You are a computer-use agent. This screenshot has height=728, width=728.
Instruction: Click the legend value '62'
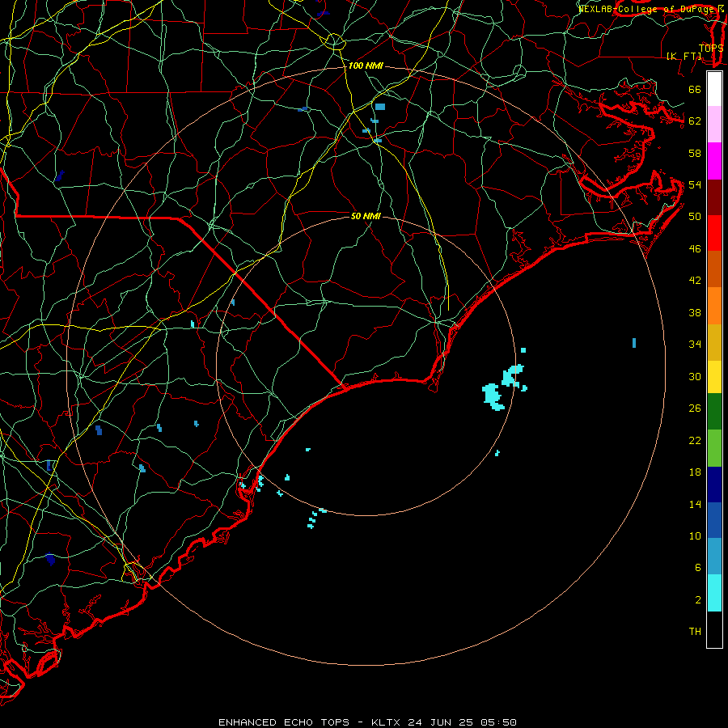tap(695, 121)
